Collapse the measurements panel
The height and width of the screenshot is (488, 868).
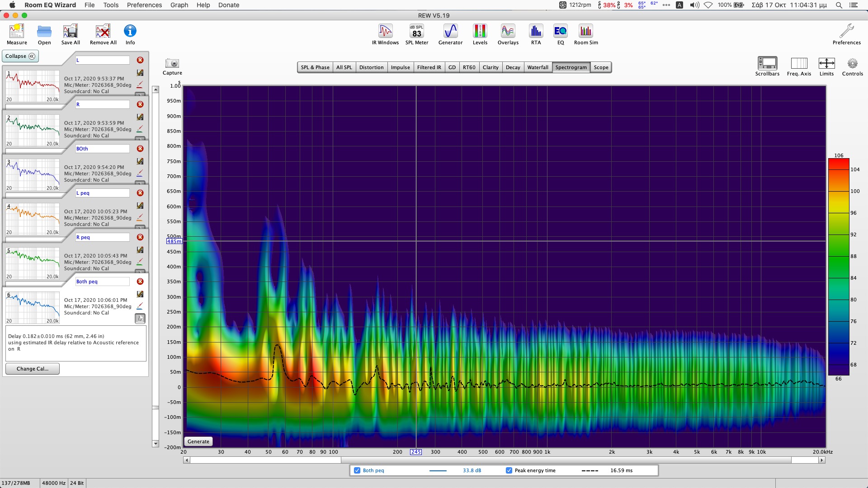point(20,56)
